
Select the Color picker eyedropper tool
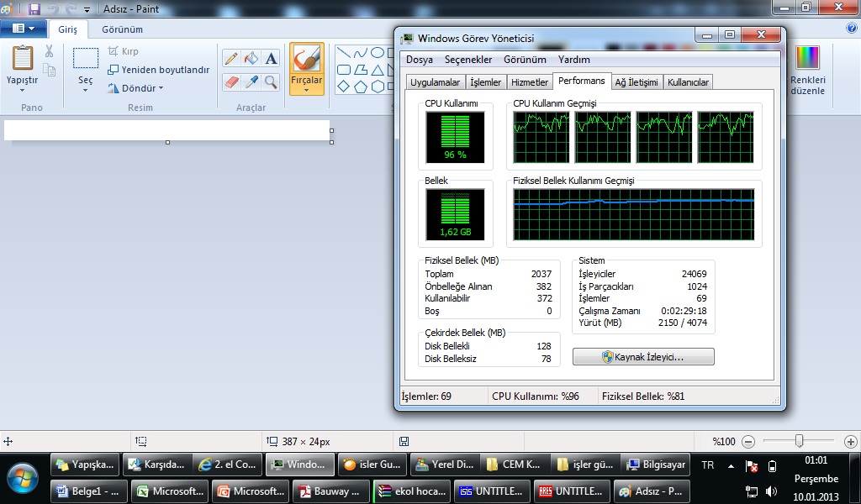pyautogui.click(x=251, y=82)
